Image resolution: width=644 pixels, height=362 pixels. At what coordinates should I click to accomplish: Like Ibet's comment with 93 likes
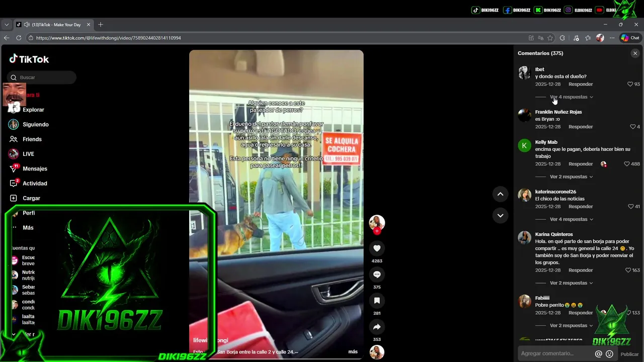tap(630, 84)
